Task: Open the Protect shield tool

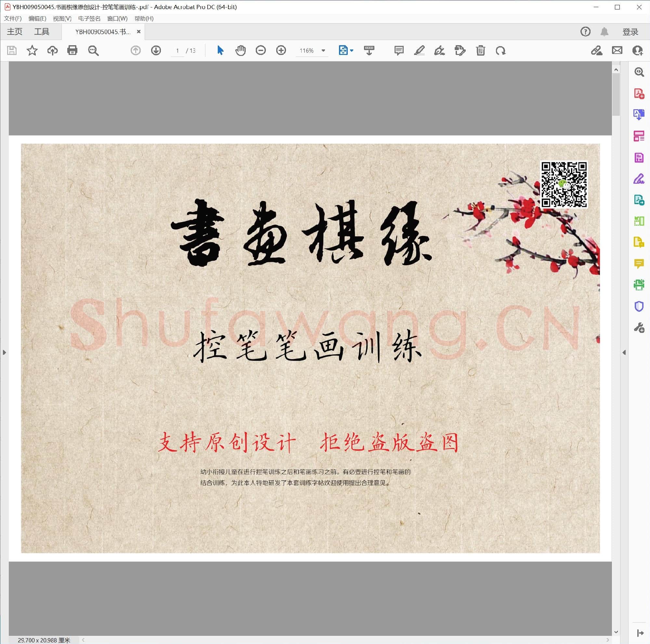Action: pyautogui.click(x=639, y=306)
